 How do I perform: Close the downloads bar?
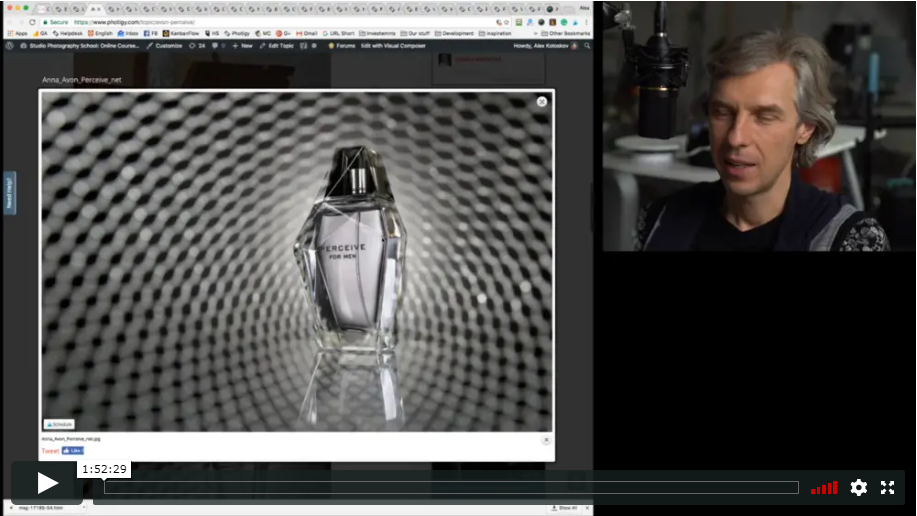pos(587,508)
